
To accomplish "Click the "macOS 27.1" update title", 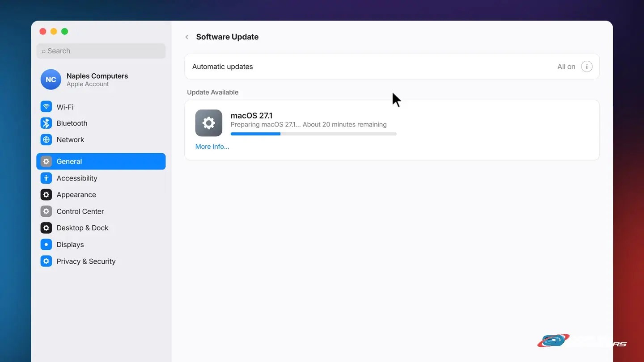I will [x=251, y=116].
